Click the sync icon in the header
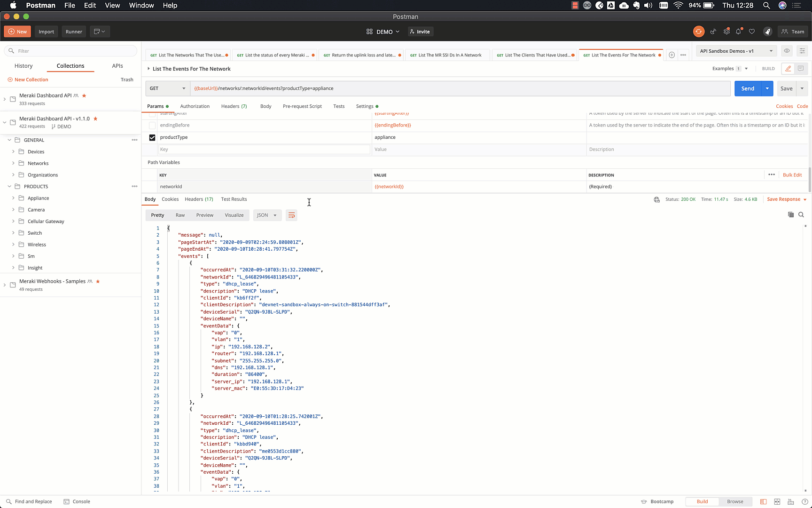This screenshot has width=812, height=508. 699,32
